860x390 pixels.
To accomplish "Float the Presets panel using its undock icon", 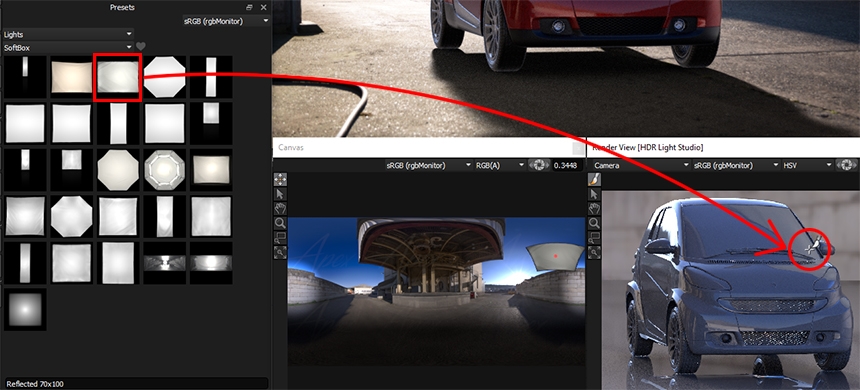I will pyautogui.click(x=250, y=7).
